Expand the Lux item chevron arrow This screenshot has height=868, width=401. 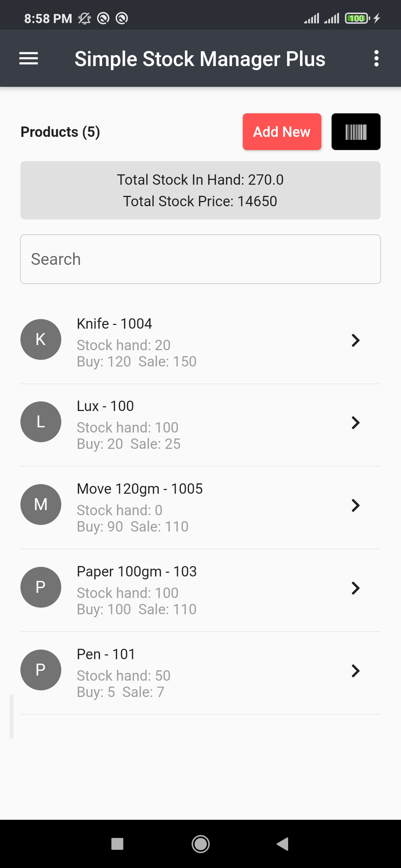355,423
